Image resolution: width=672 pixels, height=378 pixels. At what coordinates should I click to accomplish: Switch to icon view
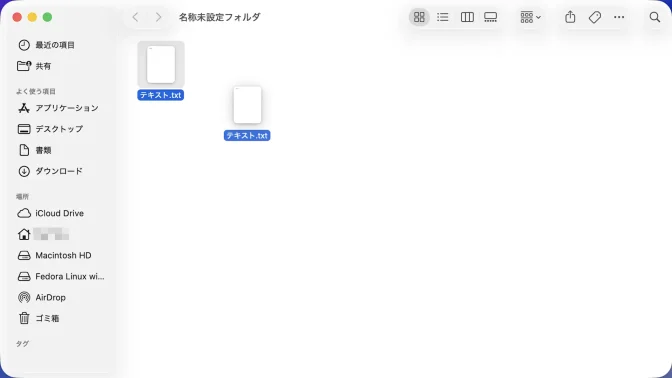pos(419,17)
